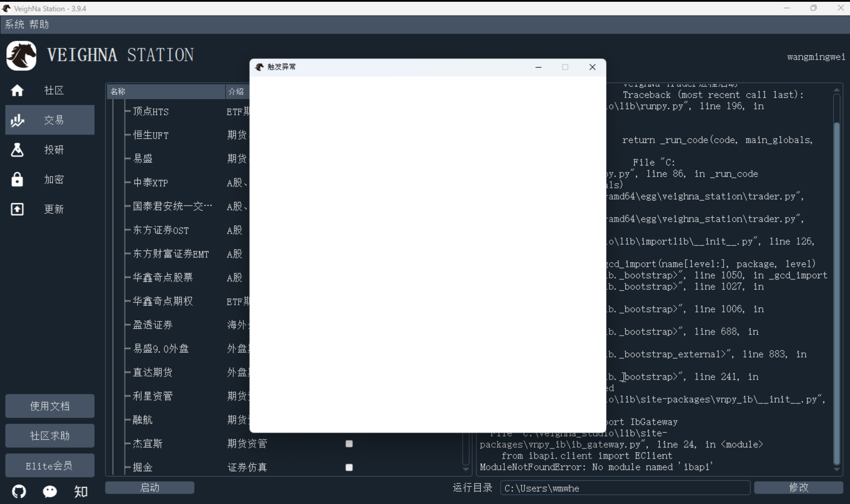Select the 顶点HTS row
Screen dimensions: 850x504
[150, 111]
